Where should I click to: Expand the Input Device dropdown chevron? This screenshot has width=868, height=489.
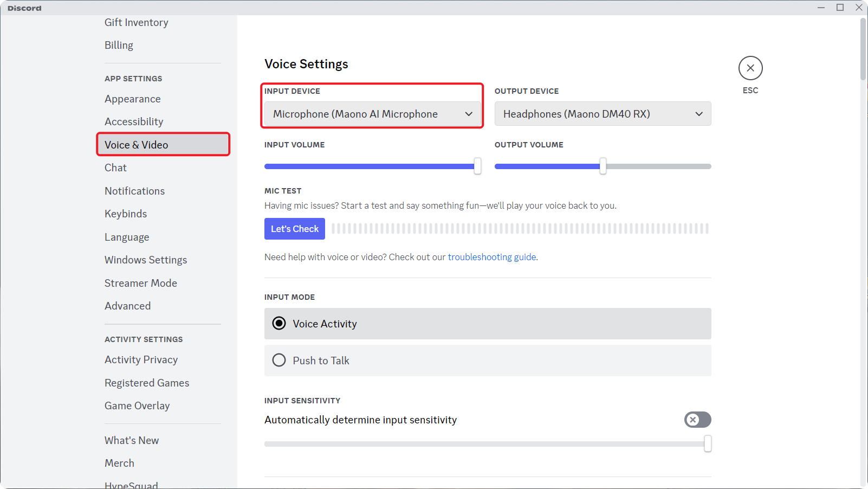pos(469,114)
